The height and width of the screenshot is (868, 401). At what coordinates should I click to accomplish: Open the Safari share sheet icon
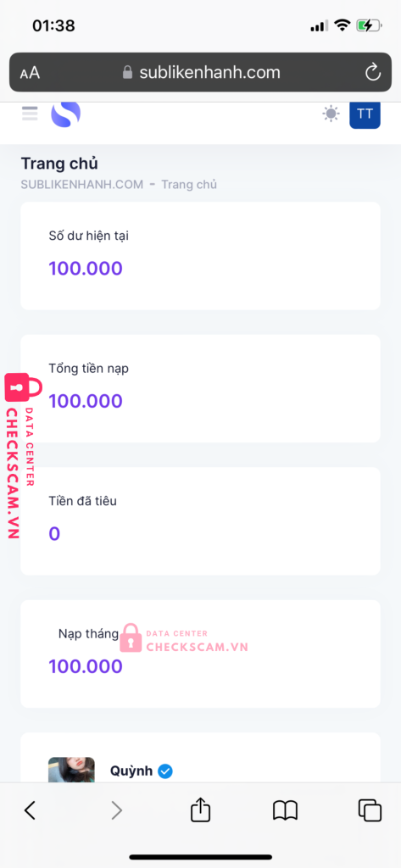click(200, 810)
